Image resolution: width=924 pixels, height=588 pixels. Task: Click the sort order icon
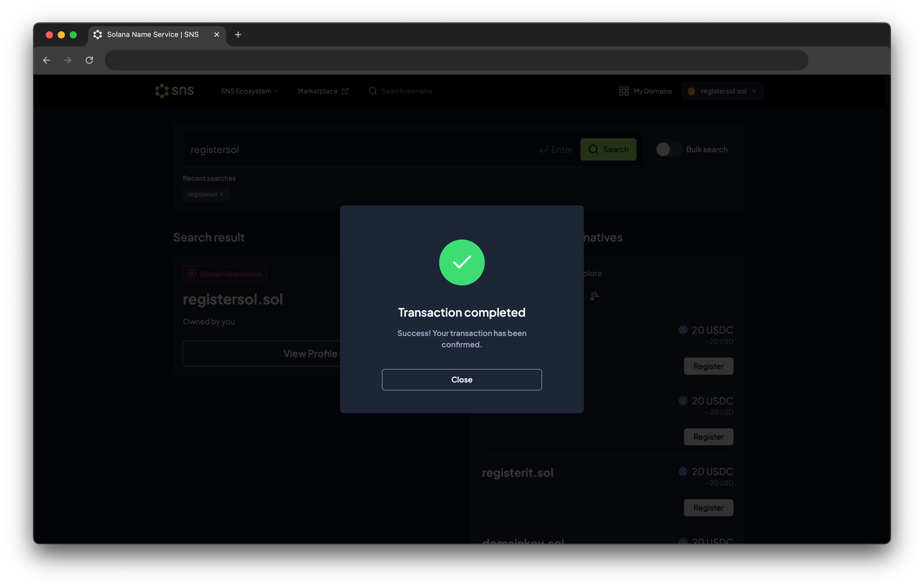[x=594, y=296]
